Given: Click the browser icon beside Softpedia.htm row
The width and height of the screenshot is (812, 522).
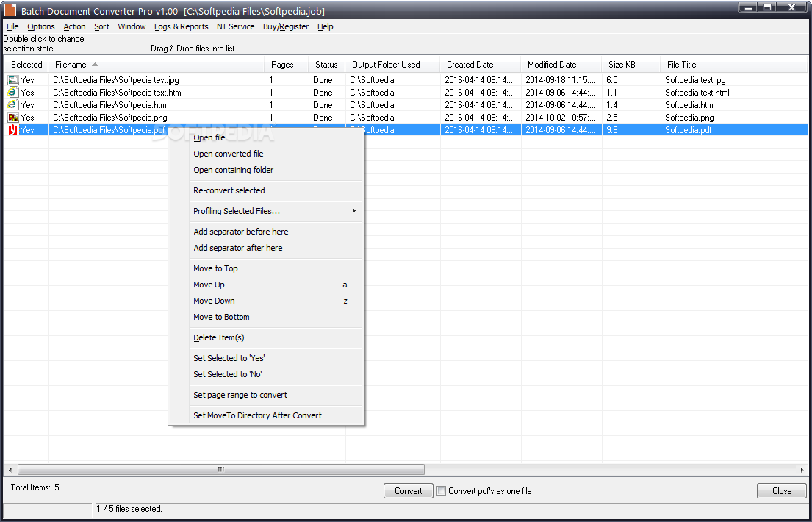Looking at the screenshot, I should pyautogui.click(x=13, y=104).
